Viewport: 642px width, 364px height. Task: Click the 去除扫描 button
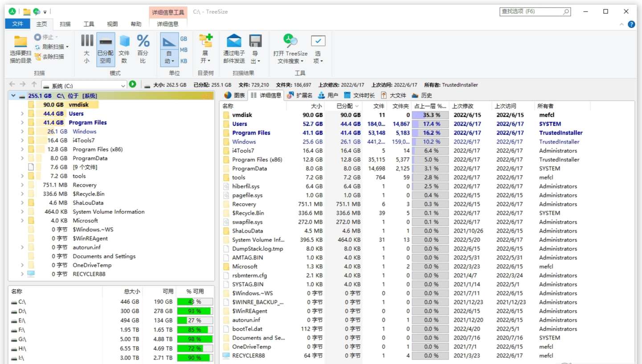pos(49,57)
